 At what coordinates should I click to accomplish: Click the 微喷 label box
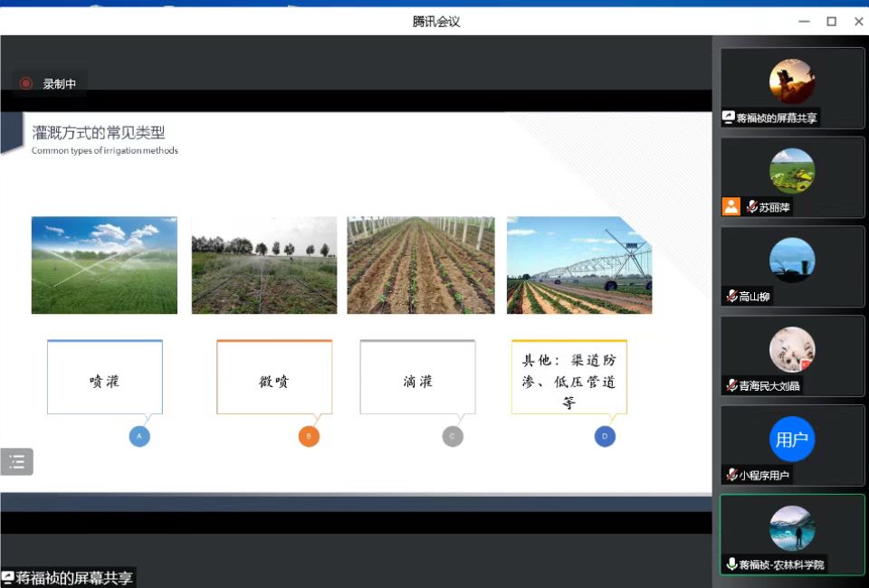[x=274, y=377]
